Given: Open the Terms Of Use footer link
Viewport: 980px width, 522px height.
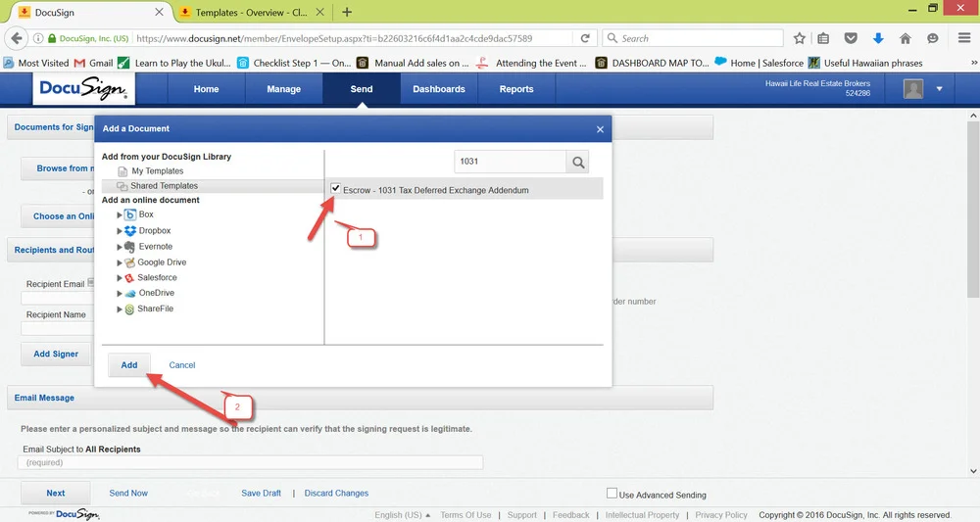Looking at the screenshot, I should (x=465, y=515).
